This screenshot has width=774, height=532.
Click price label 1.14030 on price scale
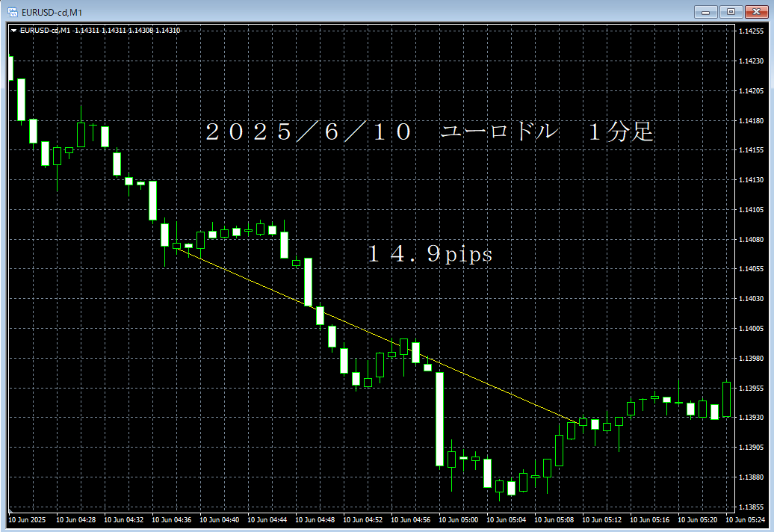pos(752,299)
